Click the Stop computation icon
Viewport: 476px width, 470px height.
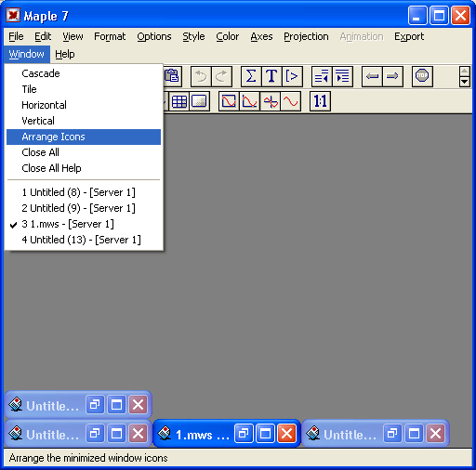422,76
